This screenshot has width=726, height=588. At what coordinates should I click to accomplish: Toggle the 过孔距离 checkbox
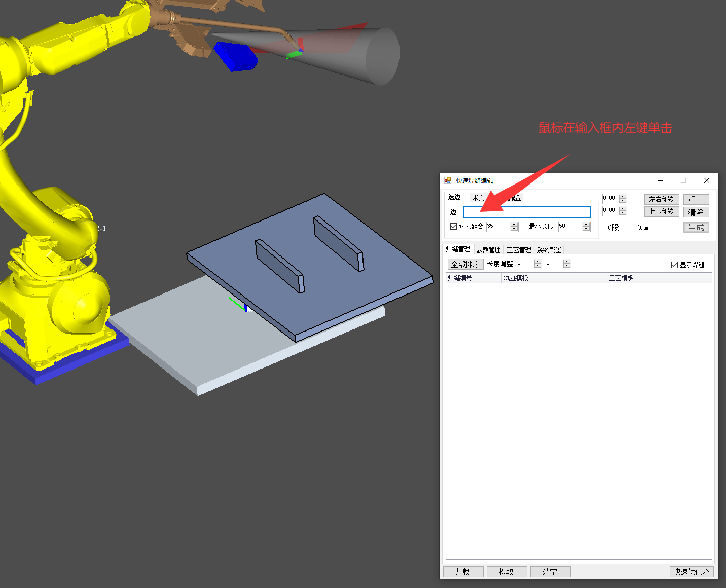454,227
